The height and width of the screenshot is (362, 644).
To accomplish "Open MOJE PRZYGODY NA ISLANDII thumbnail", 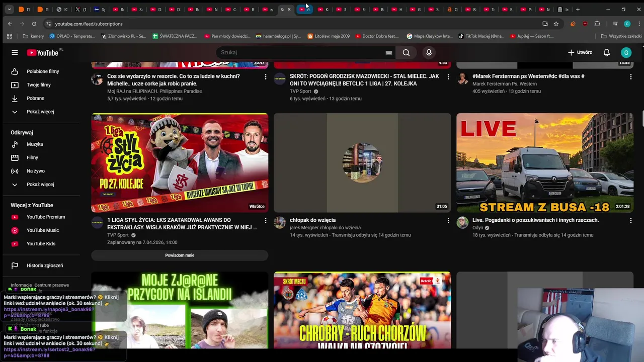I will pos(180,310).
